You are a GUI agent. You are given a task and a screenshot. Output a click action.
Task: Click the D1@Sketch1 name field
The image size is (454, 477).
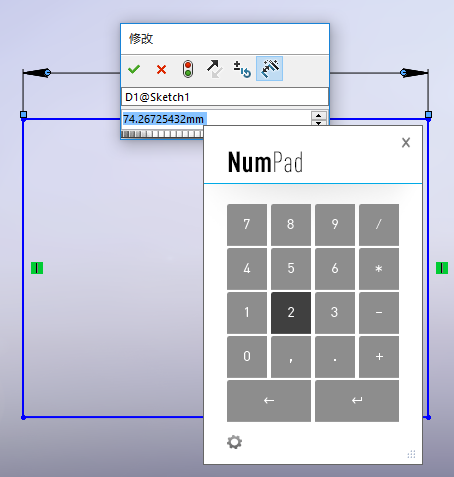225,97
